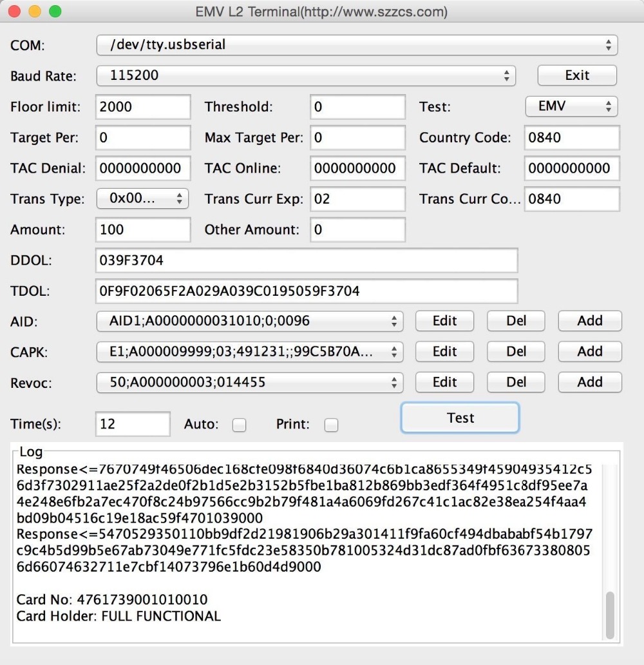Enable the Print checkbox
The image size is (644, 665).
(x=331, y=425)
